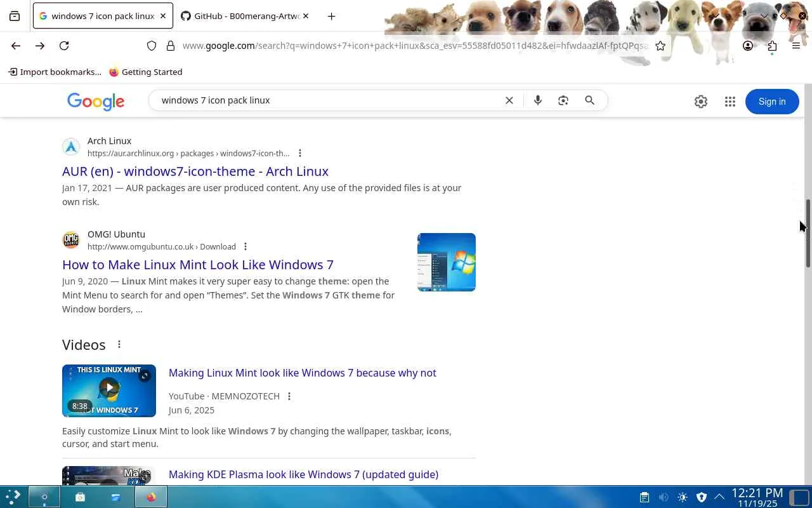Open the Extensions puzzle-piece panel
This screenshot has height=508, width=812.
coord(772,46)
